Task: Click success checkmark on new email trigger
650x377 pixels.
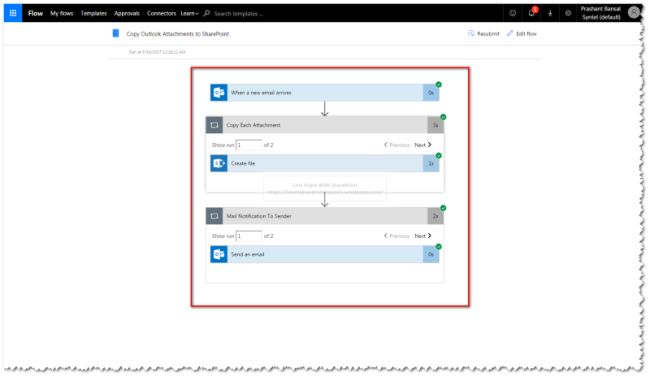Action: click(439, 85)
